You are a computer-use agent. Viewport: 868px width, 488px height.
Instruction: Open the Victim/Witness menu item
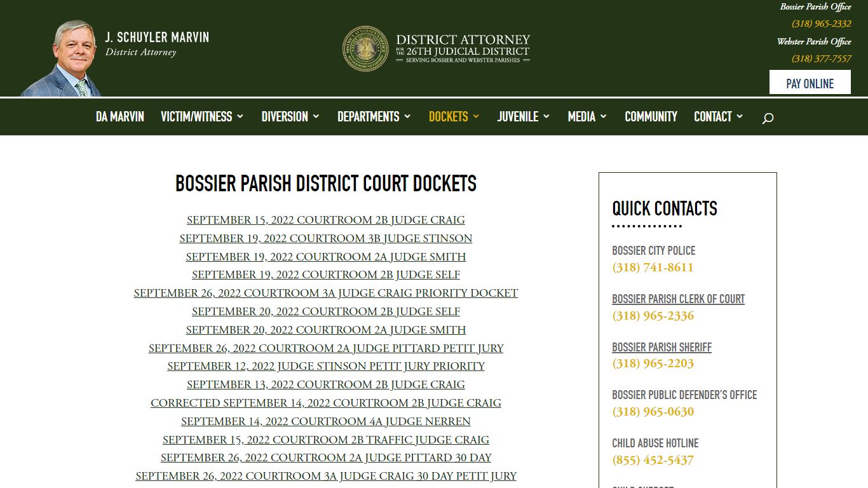coord(196,117)
